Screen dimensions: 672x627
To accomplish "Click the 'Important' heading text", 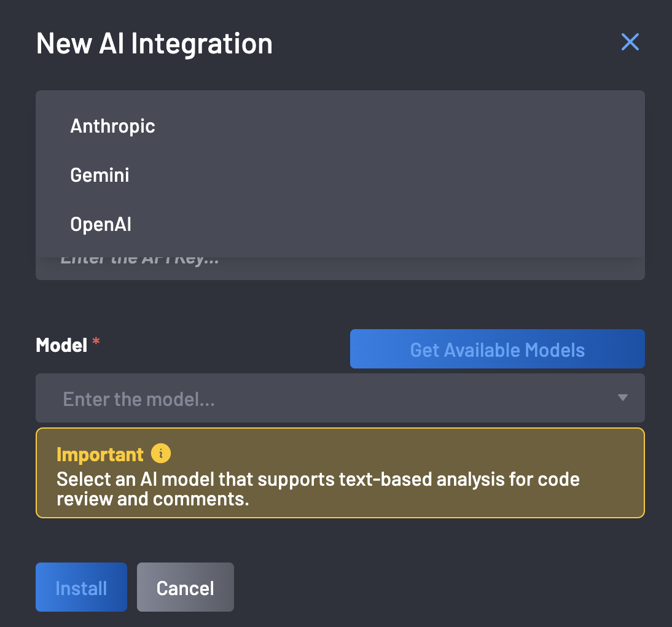I will pos(100,454).
